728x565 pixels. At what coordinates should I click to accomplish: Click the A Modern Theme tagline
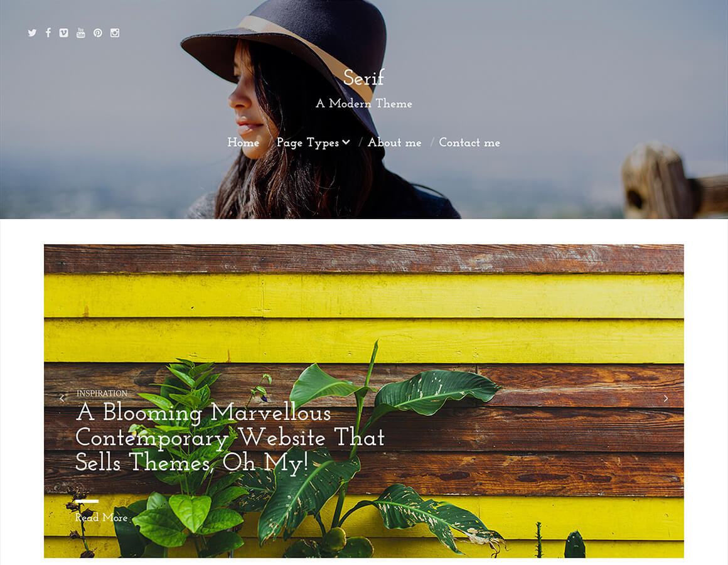tap(364, 103)
